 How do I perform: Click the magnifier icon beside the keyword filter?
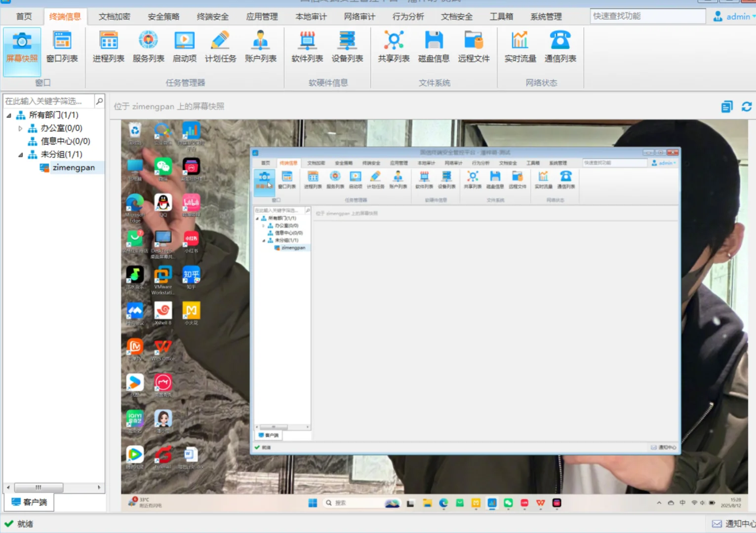point(99,101)
